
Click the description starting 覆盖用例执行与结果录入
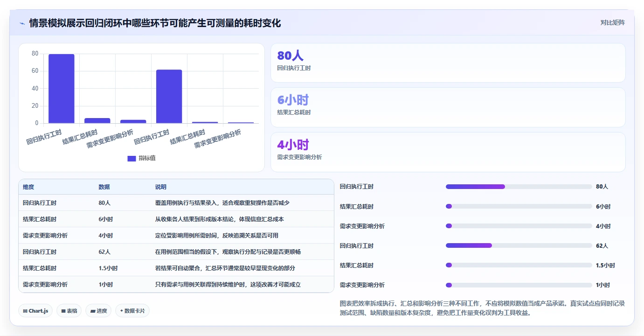pos(223,203)
